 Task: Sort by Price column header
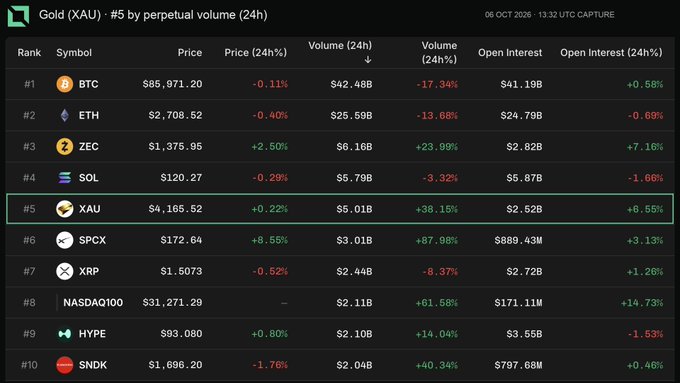coord(190,52)
